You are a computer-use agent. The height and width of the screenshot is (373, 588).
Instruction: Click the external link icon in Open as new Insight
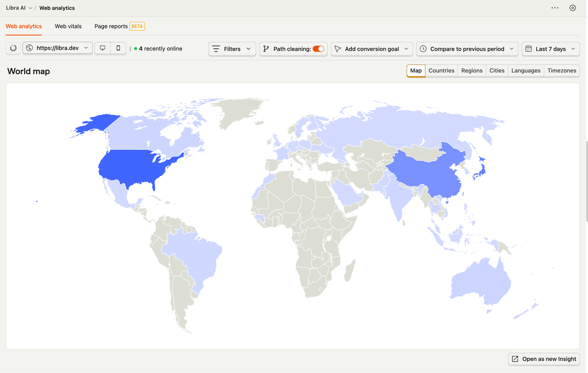tap(515, 359)
